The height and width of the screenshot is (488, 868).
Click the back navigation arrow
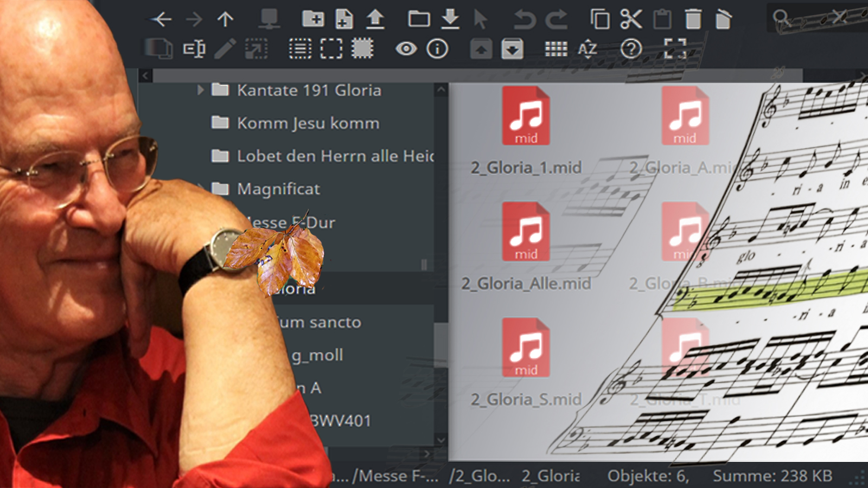click(161, 20)
